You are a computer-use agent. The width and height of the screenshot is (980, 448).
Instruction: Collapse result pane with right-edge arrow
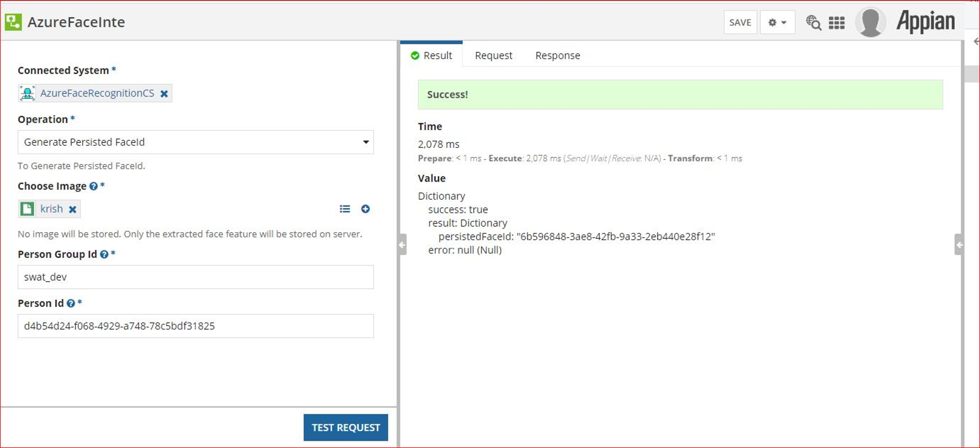click(959, 245)
